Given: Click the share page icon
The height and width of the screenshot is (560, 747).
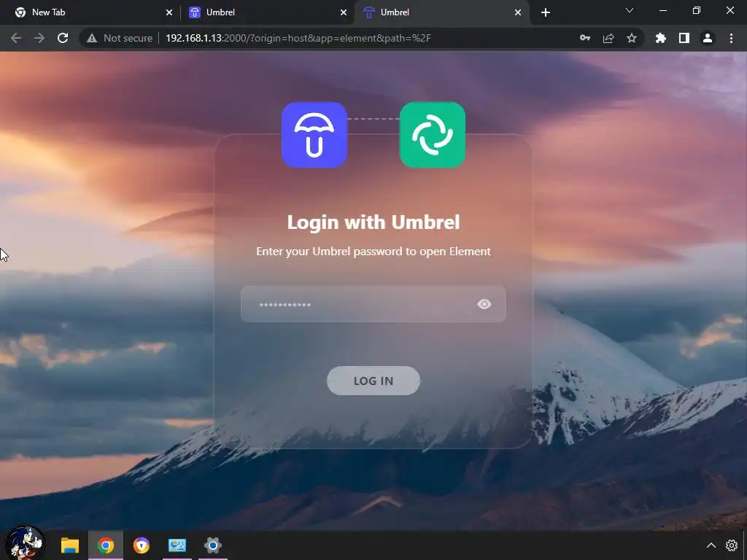Looking at the screenshot, I should pyautogui.click(x=608, y=38).
